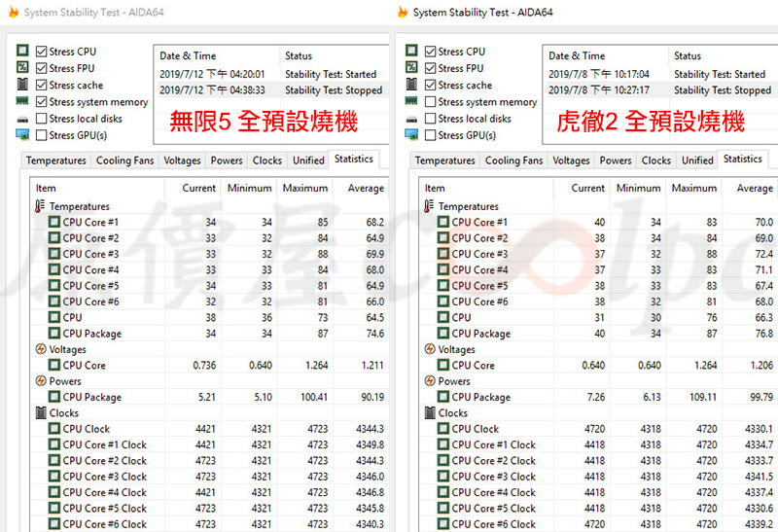Click CPU Package temperature icon in right window
The image size is (778, 532).
tap(443, 333)
